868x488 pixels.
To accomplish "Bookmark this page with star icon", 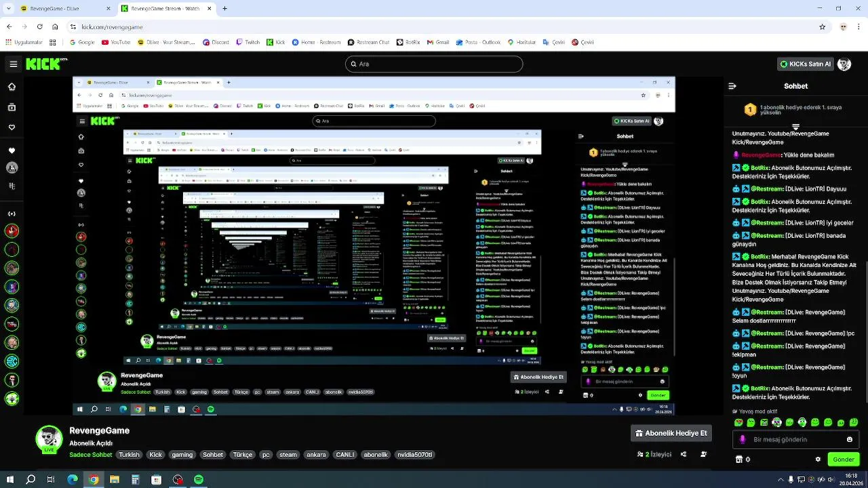I will [x=822, y=27].
